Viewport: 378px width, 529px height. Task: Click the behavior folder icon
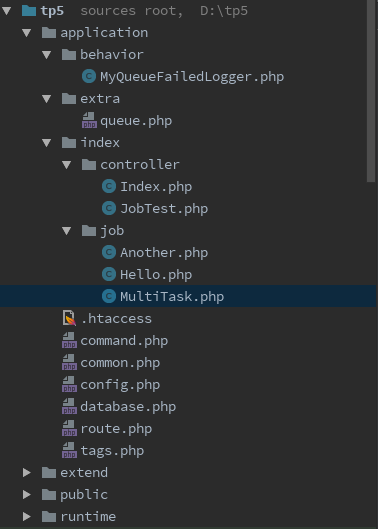69,55
